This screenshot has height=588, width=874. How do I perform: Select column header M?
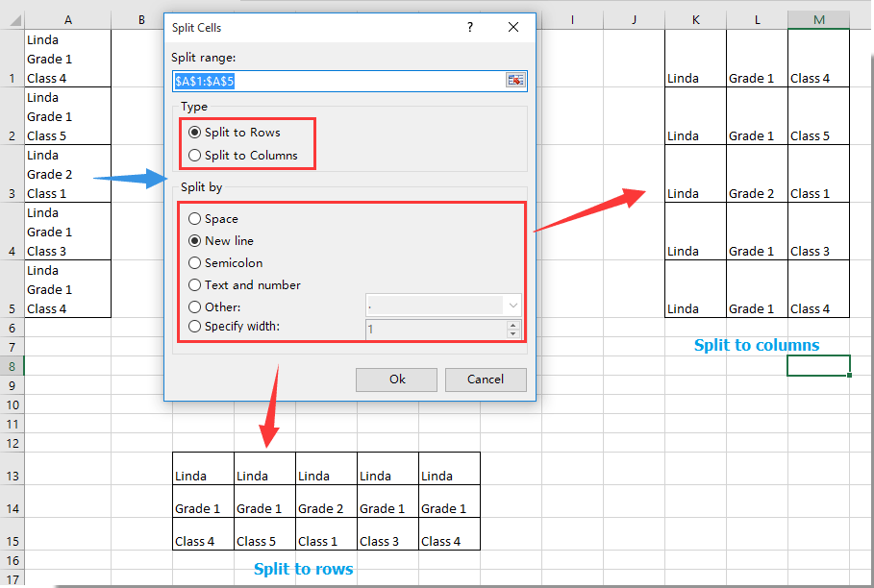point(818,17)
